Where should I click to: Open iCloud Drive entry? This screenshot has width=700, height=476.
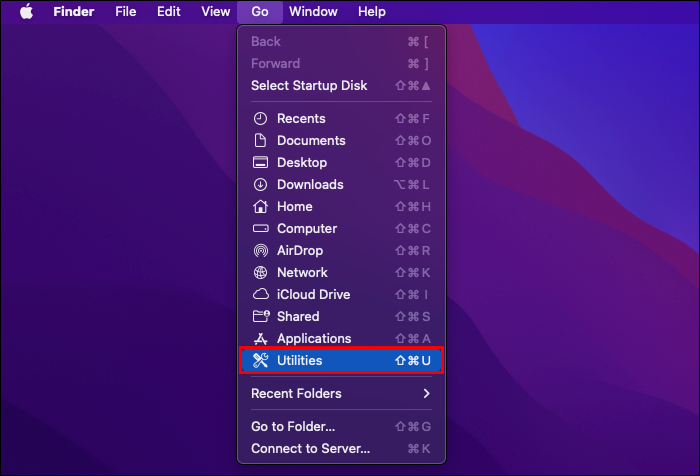pyautogui.click(x=342, y=294)
